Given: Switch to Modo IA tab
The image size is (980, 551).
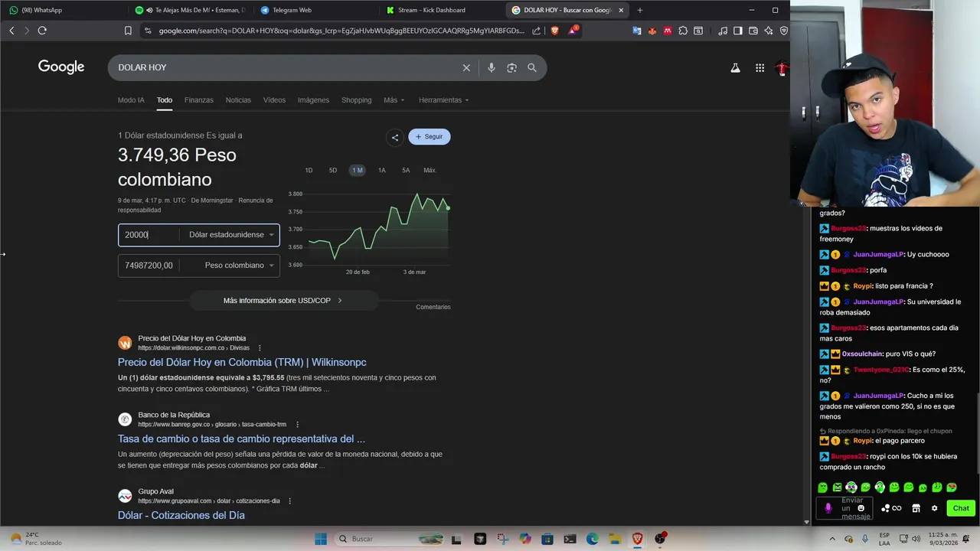Looking at the screenshot, I should pyautogui.click(x=131, y=100).
